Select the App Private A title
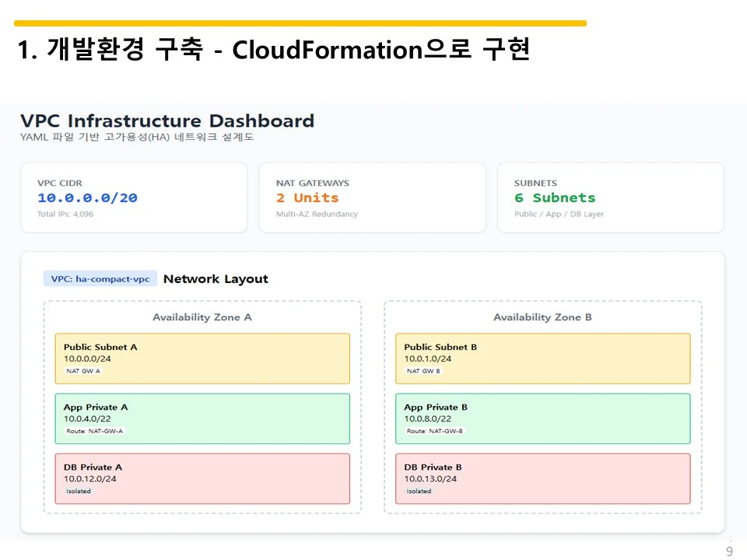The width and height of the screenshot is (747, 560). pos(96,407)
